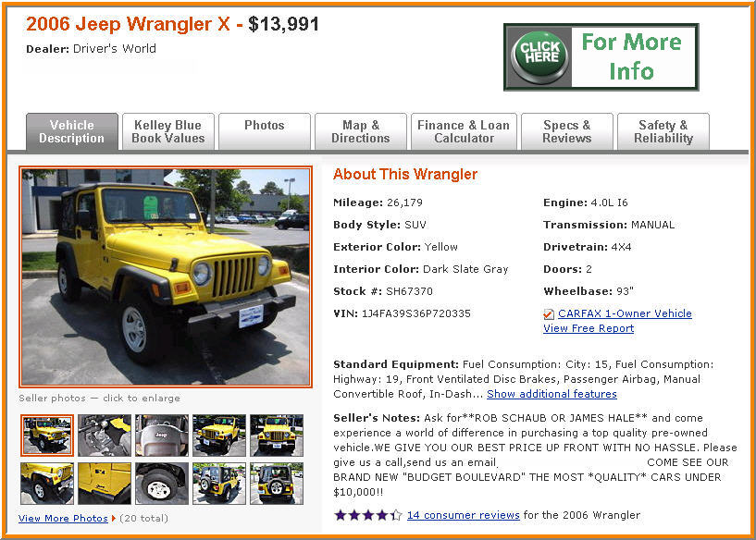Click the red arrow beside View More Photos
The image size is (756, 540).
click(114, 519)
